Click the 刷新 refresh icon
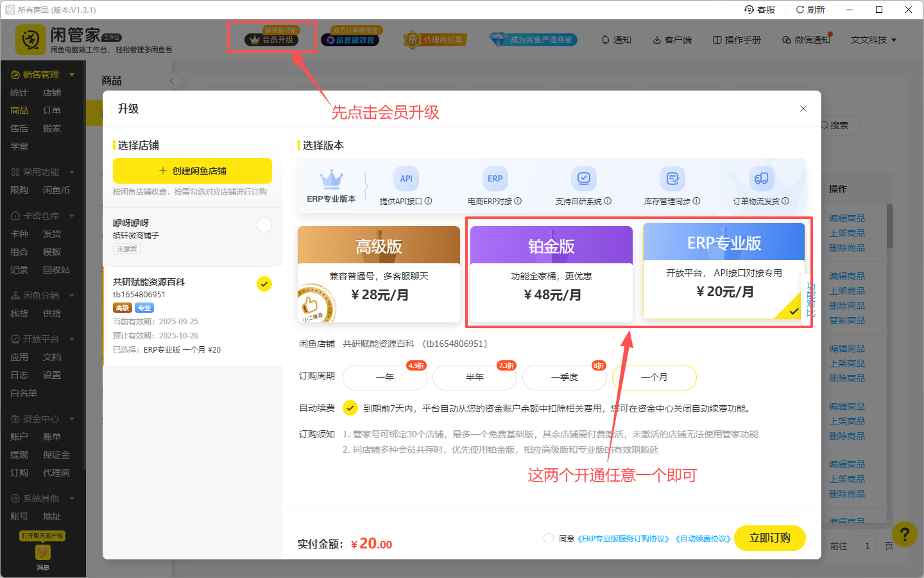This screenshot has height=578, width=924. pos(800,9)
